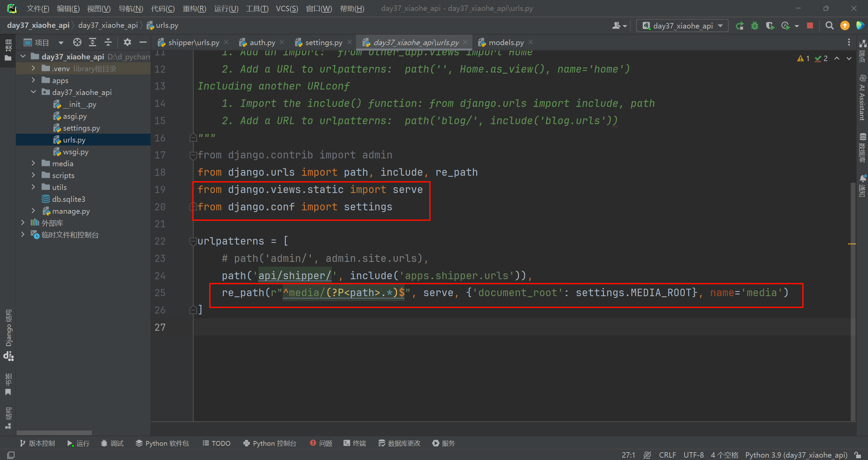This screenshot has width=868, height=460.
Task: Open AI Assistant side panel
Action: pos(862,98)
